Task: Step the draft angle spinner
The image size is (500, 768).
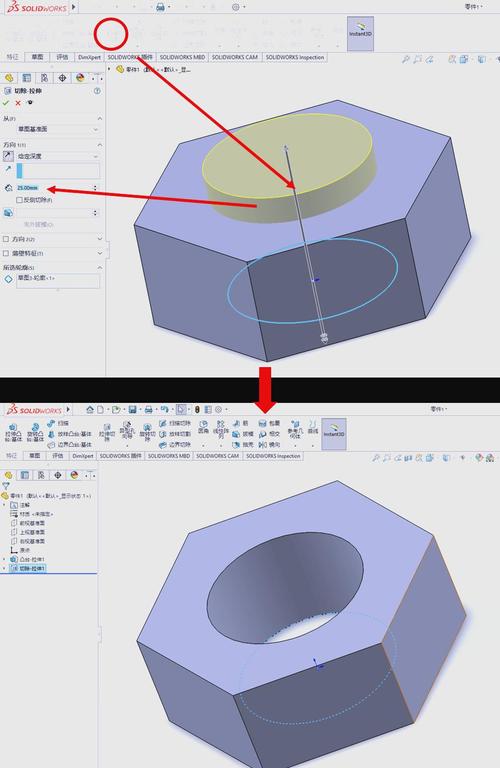Action: 95,213
